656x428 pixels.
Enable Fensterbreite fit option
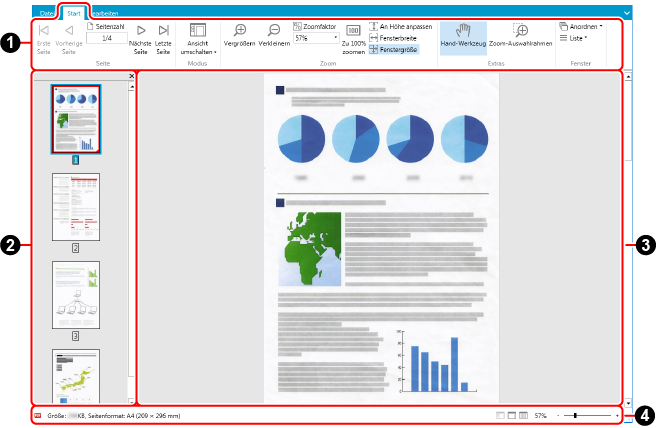[x=394, y=37]
